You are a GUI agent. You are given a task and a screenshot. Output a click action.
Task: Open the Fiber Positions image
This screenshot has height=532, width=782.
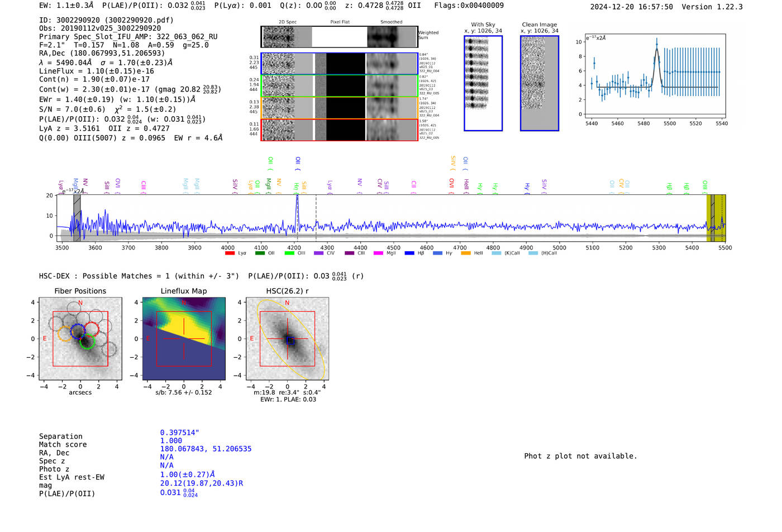tap(80, 339)
